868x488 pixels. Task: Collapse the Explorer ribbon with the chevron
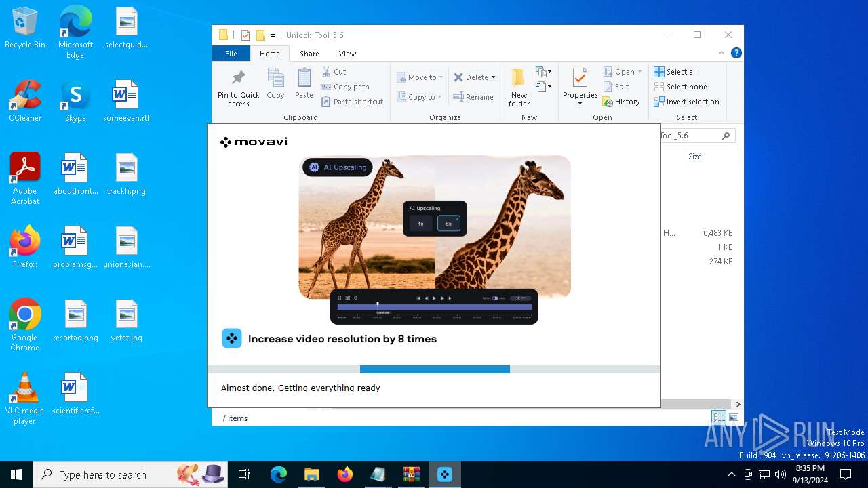pyautogui.click(x=722, y=53)
